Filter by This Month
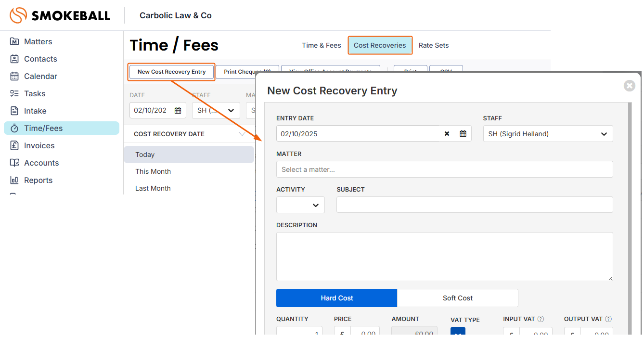Image resolution: width=644 pixels, height=337 pixels. coord(153,171)
